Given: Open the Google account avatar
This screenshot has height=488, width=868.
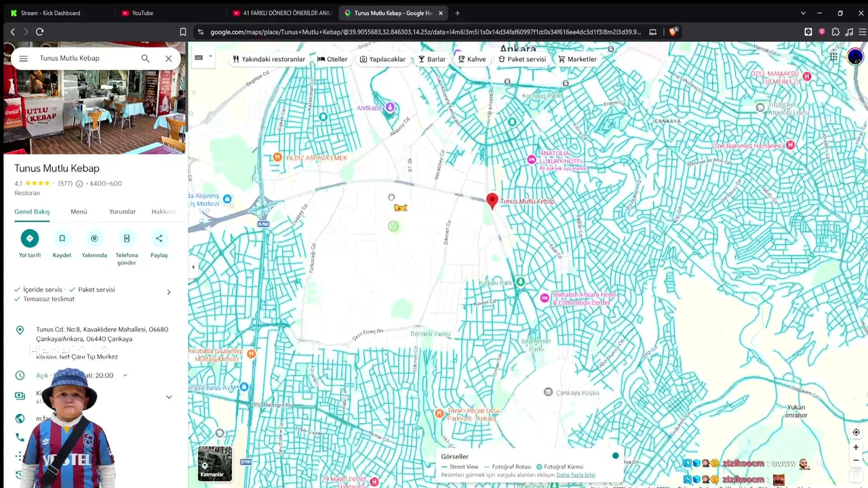Looking at the screenshot, I should tap(855, 57).
